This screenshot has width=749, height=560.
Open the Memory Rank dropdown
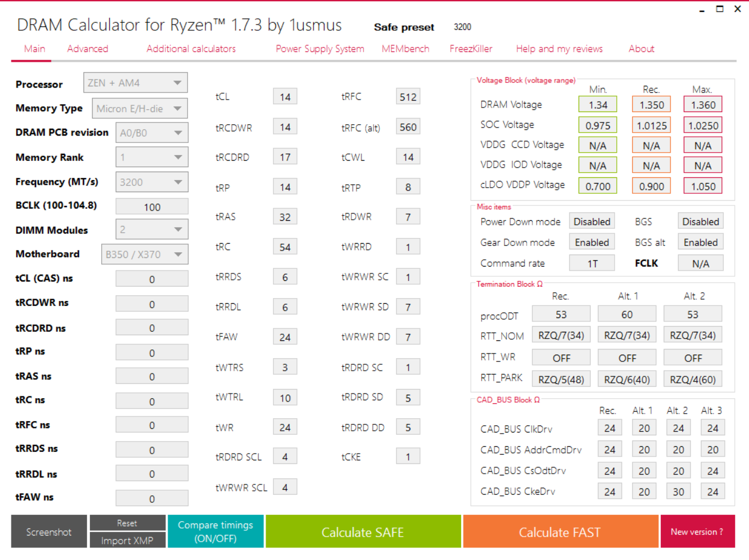click(152, 157)
